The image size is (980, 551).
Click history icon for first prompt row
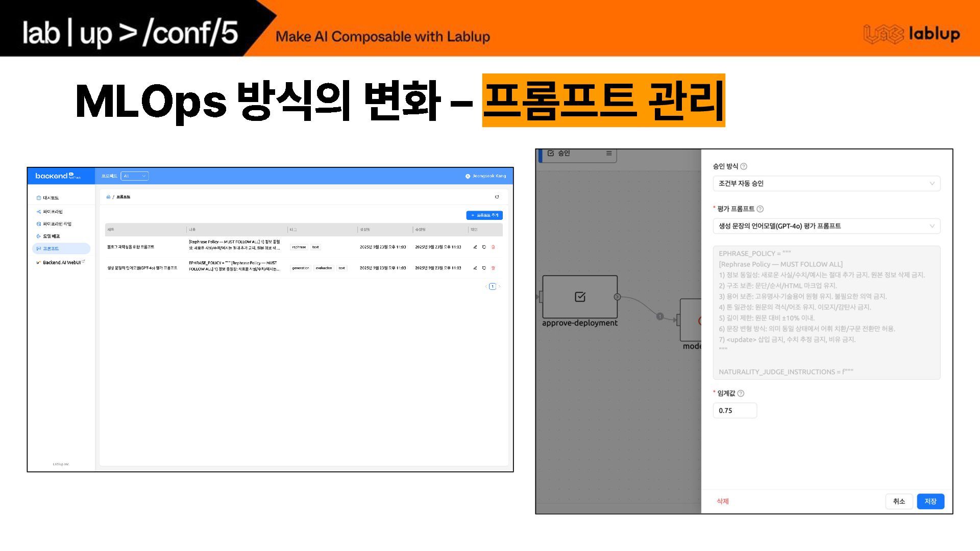point(484,247)
